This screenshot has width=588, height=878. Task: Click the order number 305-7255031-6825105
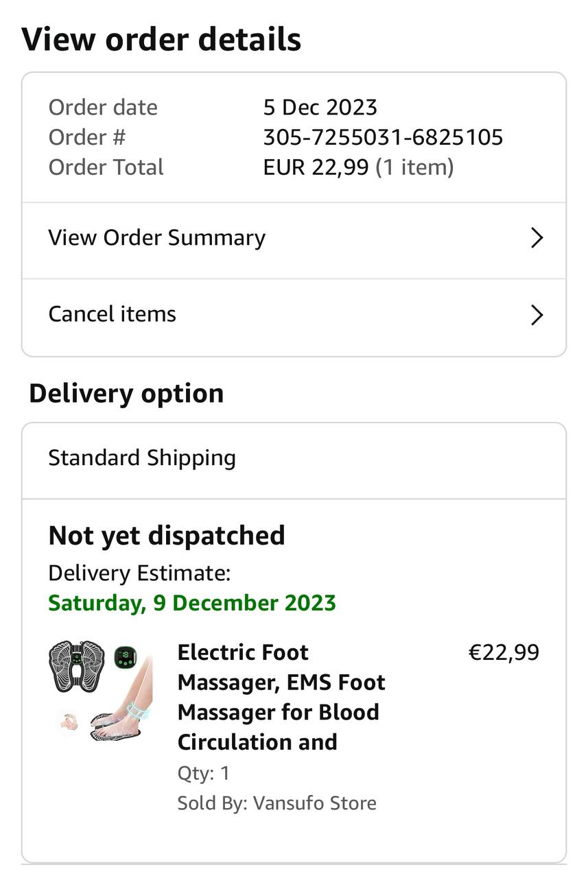383,137
